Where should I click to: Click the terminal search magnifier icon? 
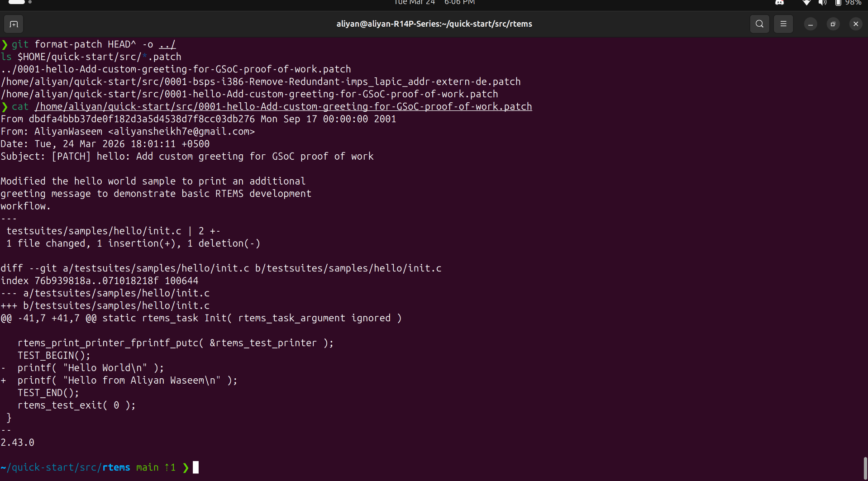[759, 24]
